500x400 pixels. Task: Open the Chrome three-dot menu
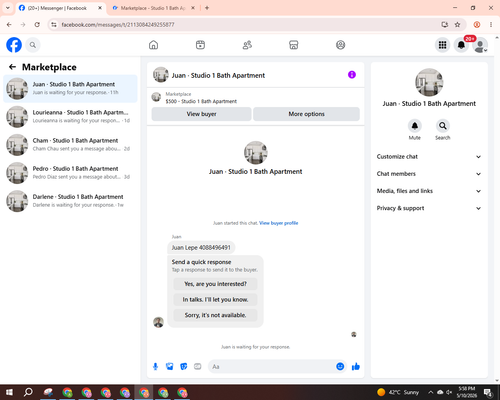(x=491, y=25)
